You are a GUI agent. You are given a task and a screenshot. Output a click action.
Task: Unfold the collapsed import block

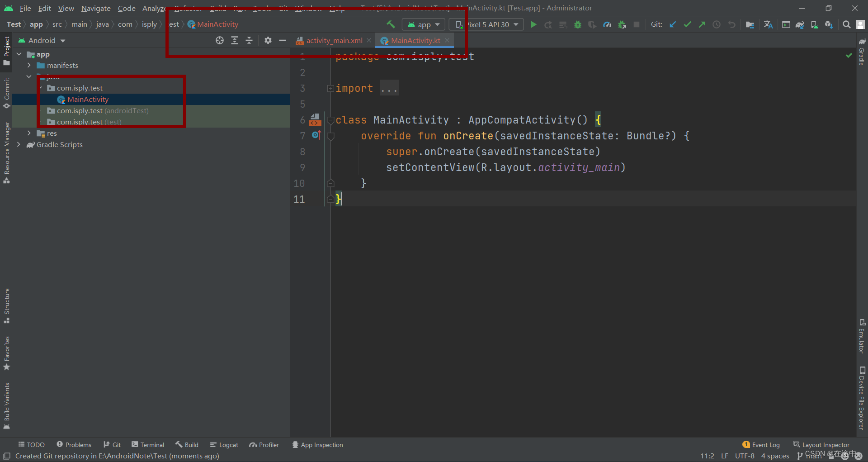click(330, 88)
